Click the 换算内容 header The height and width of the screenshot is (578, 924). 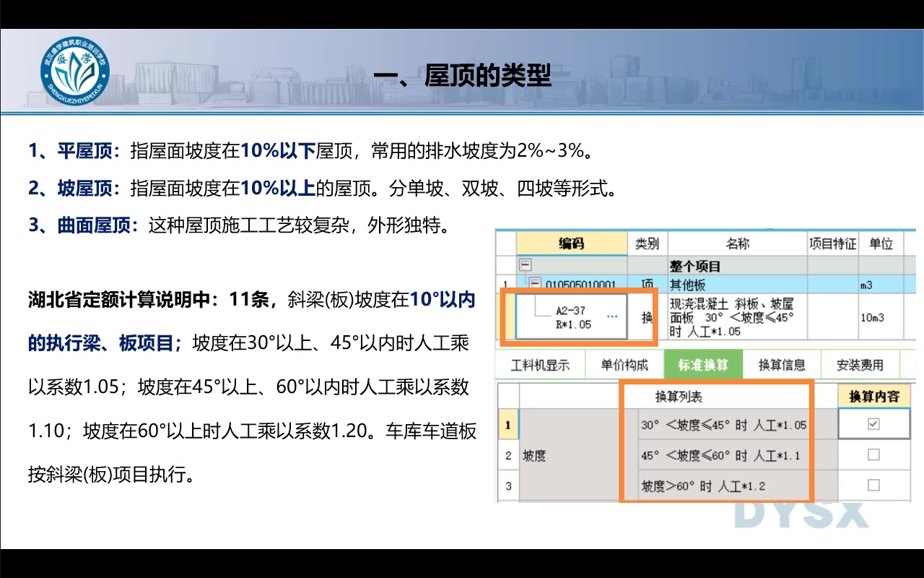pyautogui.click(x=874, y=397)
